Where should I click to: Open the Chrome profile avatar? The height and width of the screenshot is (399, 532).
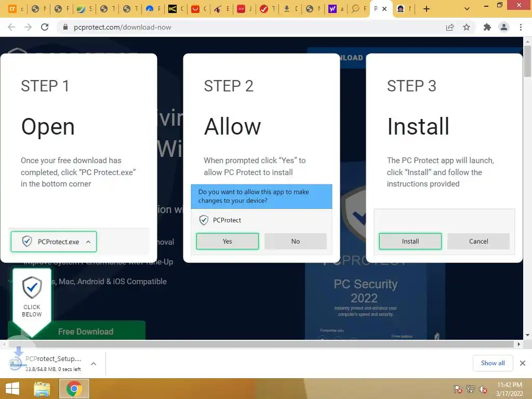(x=504, y=27)
